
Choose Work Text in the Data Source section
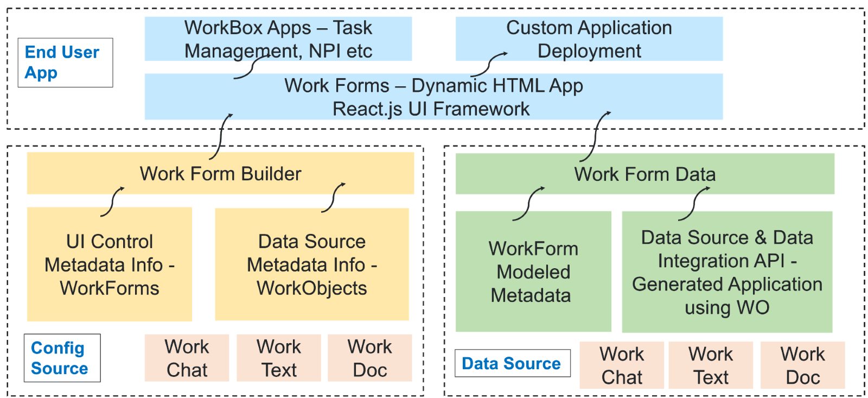[x=711, y=365]
